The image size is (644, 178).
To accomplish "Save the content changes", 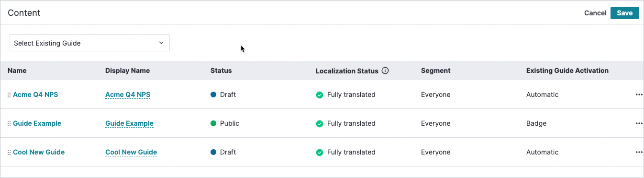I will (x=625, y=13).
